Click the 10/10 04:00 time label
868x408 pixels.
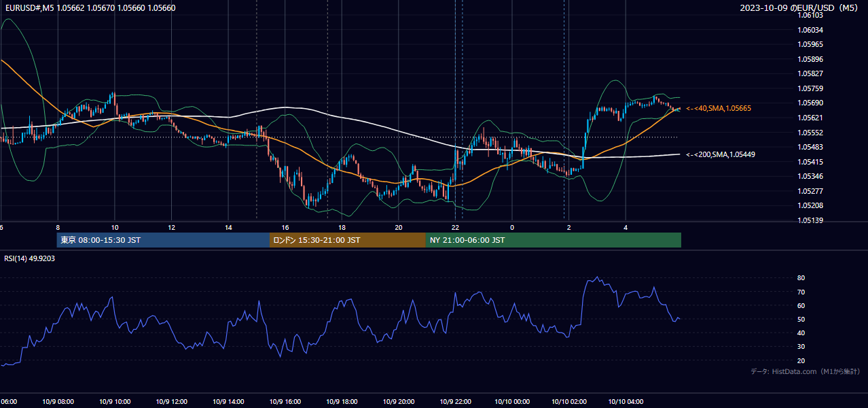coord(626,402)
